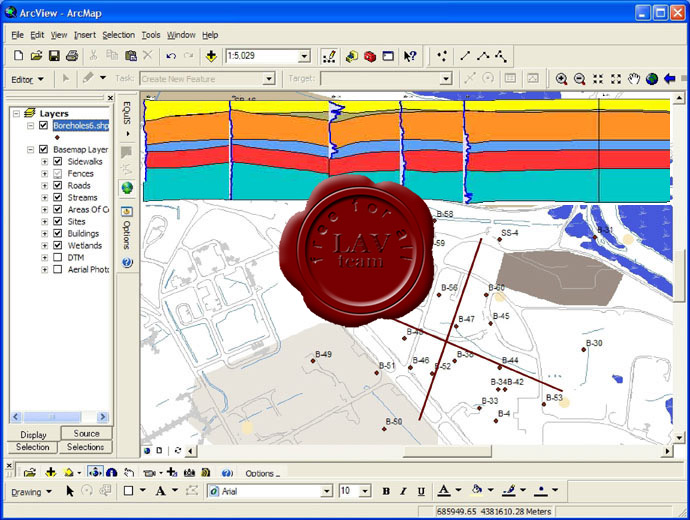
Task: Click the Fixed Zoom In arrows icon
Action: pos(598,79)
